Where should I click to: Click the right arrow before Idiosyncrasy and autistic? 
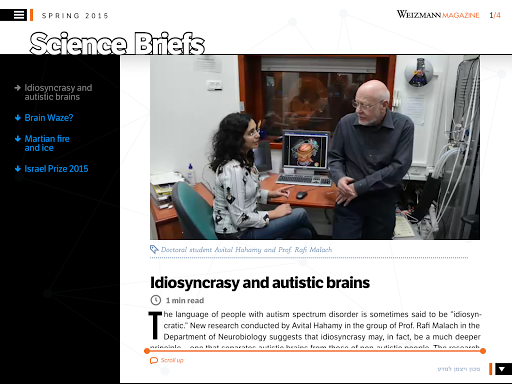[x=18, y=88]
